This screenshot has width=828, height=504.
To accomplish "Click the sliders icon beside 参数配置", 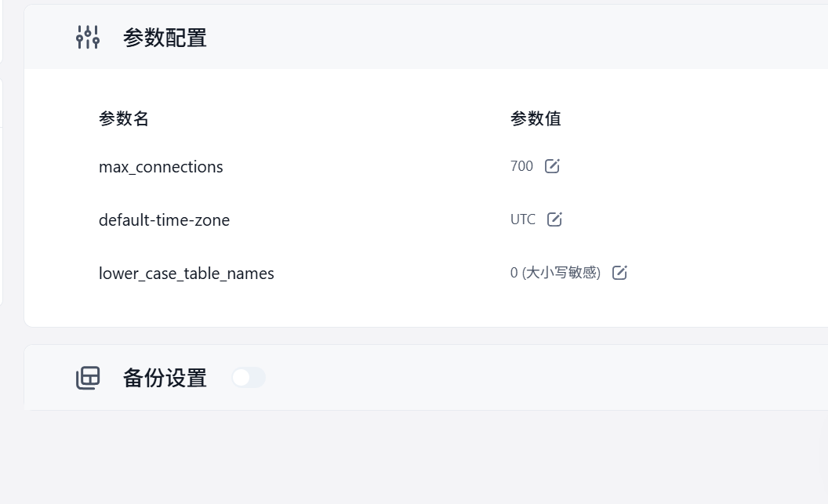I will tap(87, 37).
